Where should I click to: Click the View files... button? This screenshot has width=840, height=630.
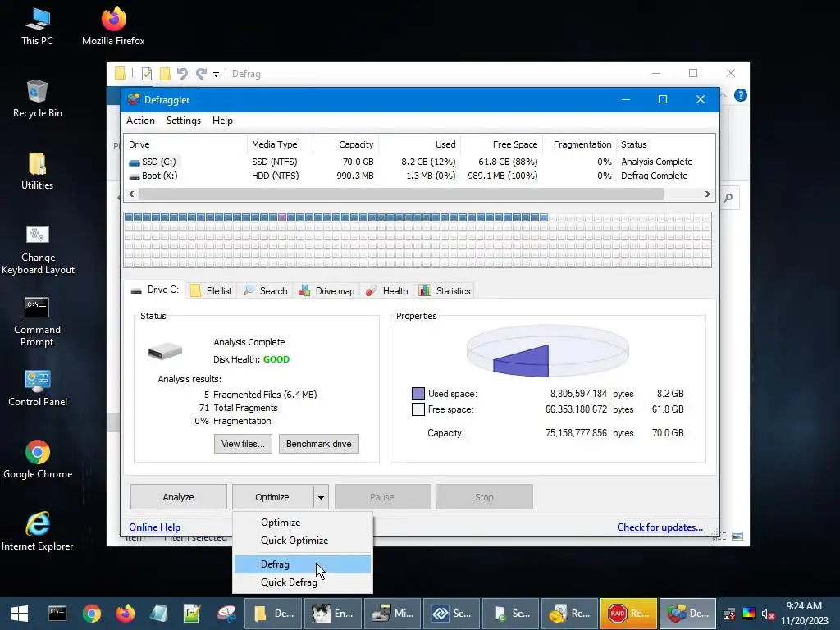pyautogui.click(x=243, y=444)
